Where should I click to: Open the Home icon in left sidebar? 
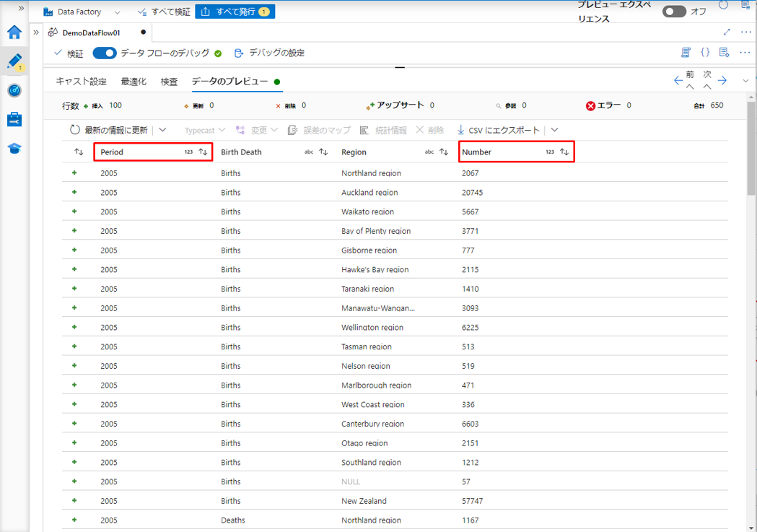pos(14,32)
